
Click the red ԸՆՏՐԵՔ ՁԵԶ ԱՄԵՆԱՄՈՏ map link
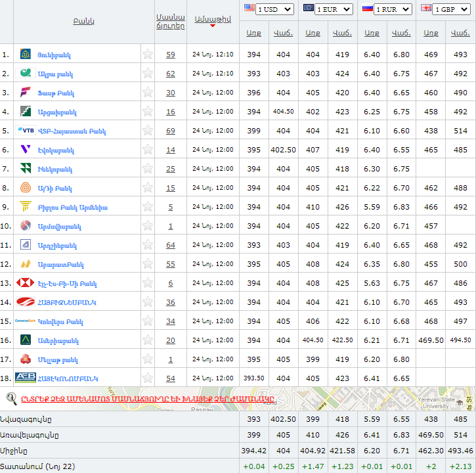click(x=148, y=399)
